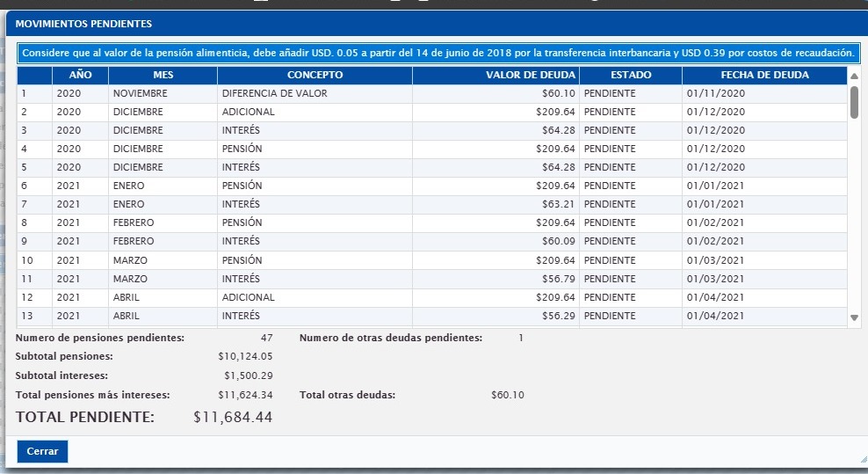Sort by the FECHA DE DEUDA header
Viewport: 868px width, 474px height.
point(764,75)
